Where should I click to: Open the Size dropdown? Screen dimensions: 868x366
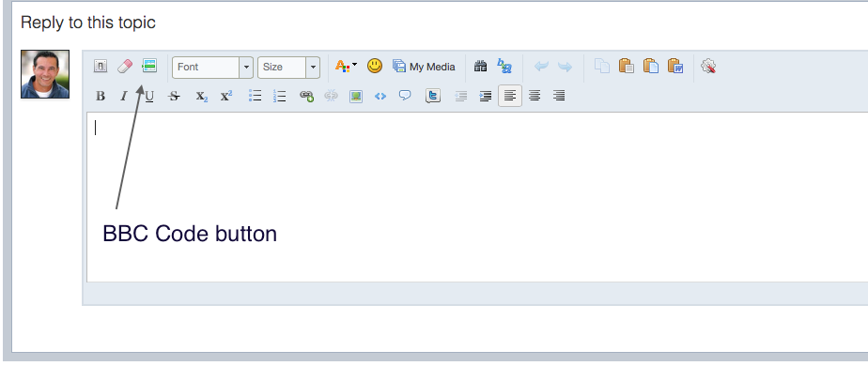pos(288,68)
